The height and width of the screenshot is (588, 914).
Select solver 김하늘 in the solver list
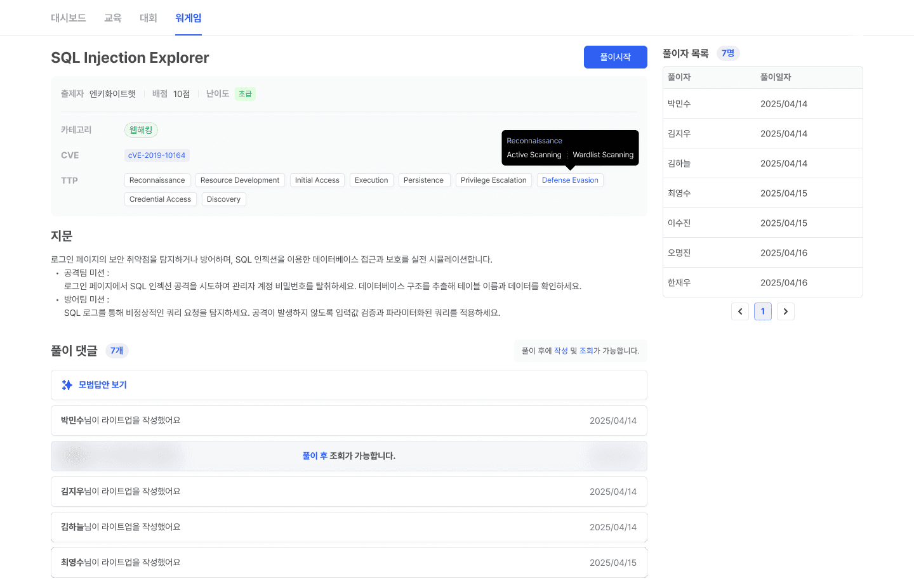pos(679,164)
